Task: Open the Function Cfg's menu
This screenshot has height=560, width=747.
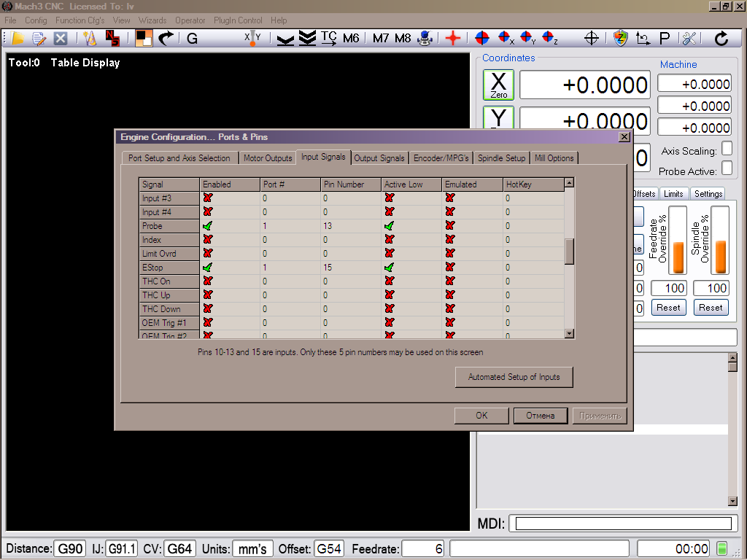Action: click(80, 20)
